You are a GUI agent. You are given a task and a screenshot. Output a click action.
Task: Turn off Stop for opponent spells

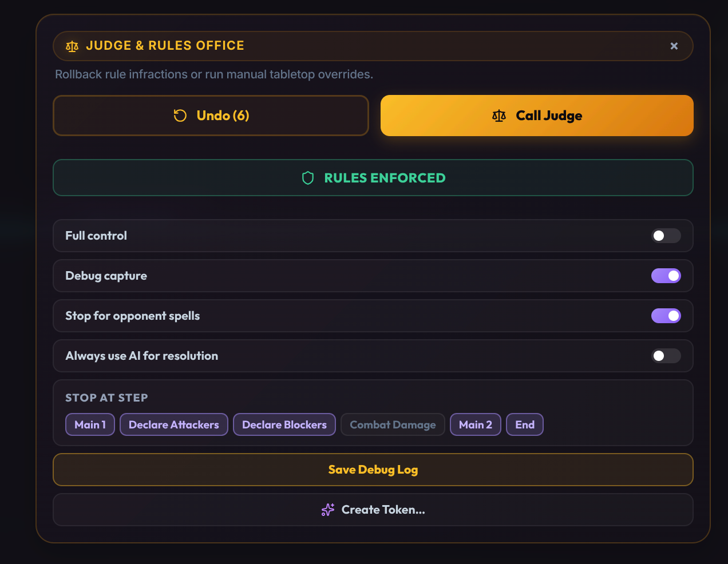tap(666, 316)
